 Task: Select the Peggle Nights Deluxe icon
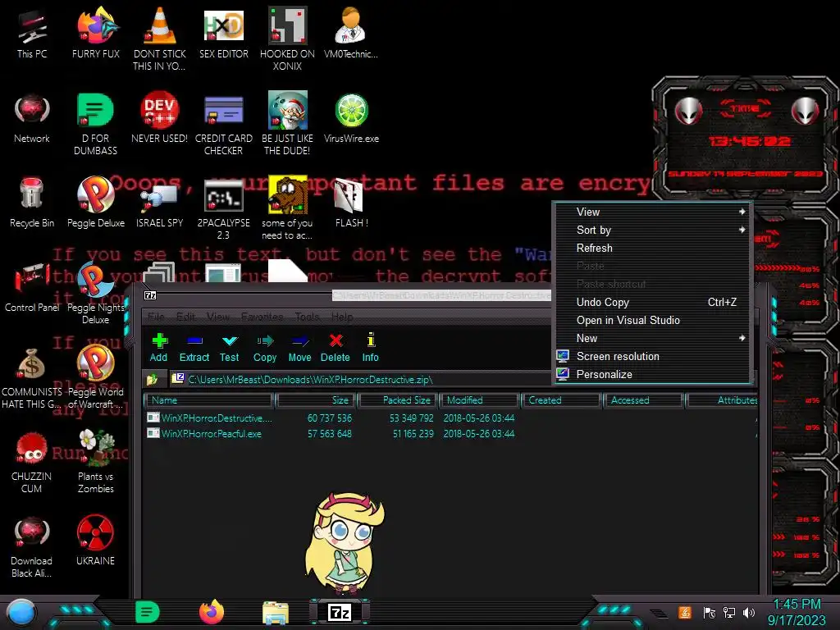point(95,294)
